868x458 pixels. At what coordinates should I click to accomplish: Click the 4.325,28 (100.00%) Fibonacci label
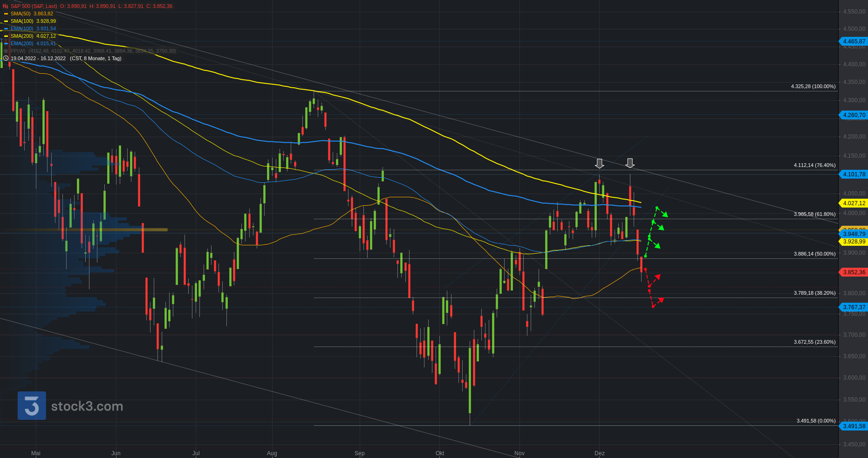click(813, 86)
